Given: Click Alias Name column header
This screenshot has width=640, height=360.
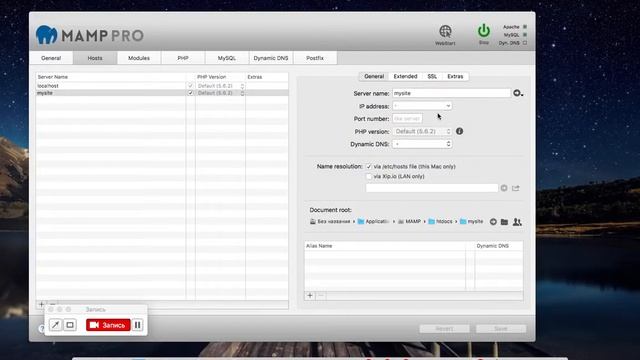Looking at the screenshot, I should coord(385,246).
